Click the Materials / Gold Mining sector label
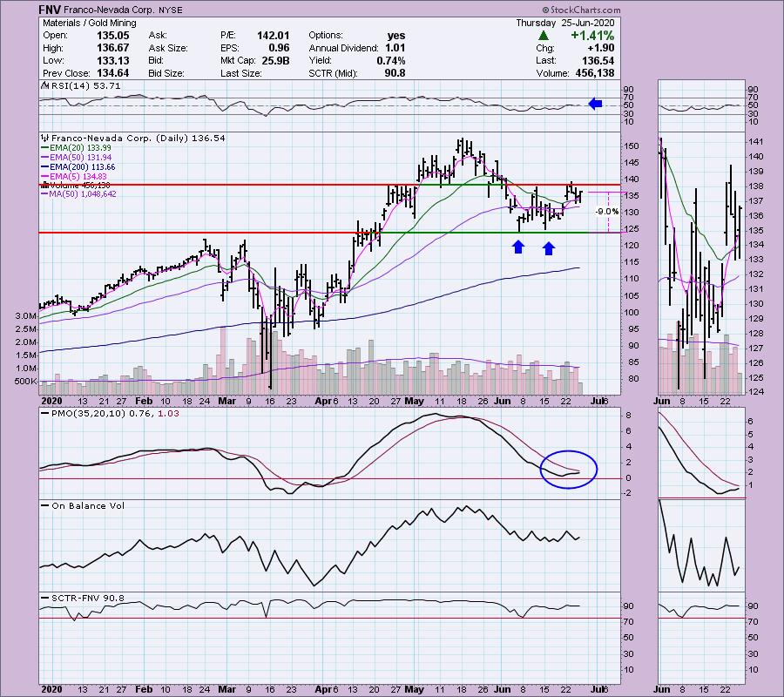This screenshot has height=697, width=784. (90, 23)
